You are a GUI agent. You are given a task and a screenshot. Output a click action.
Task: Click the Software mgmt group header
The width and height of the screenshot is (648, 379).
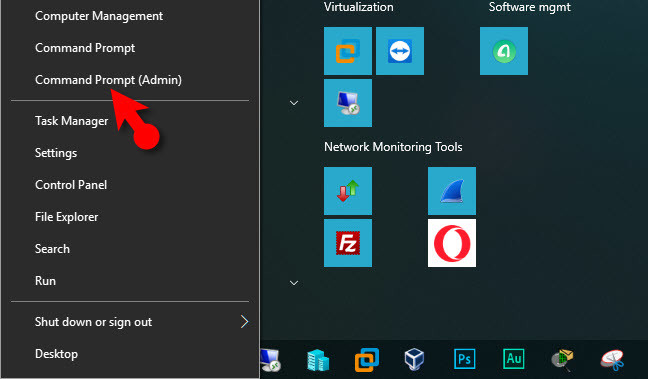pos(529,7)
